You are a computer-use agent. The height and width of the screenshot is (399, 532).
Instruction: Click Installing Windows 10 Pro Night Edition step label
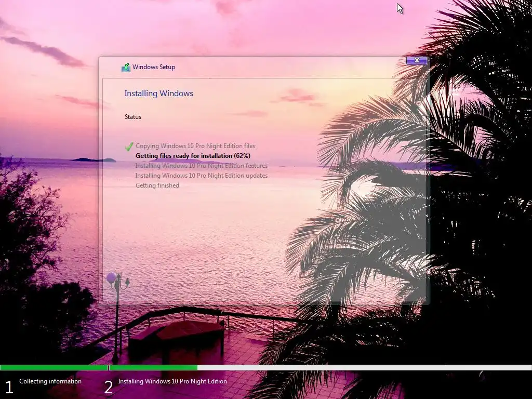coord(172,381)
